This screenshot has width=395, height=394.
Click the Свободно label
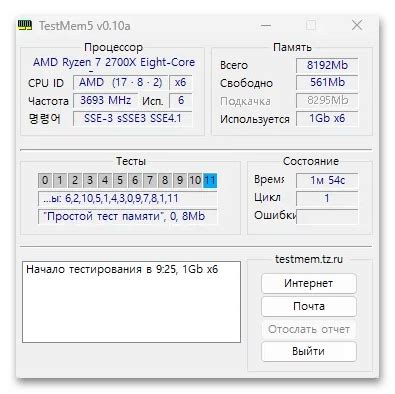coord(246,83)
